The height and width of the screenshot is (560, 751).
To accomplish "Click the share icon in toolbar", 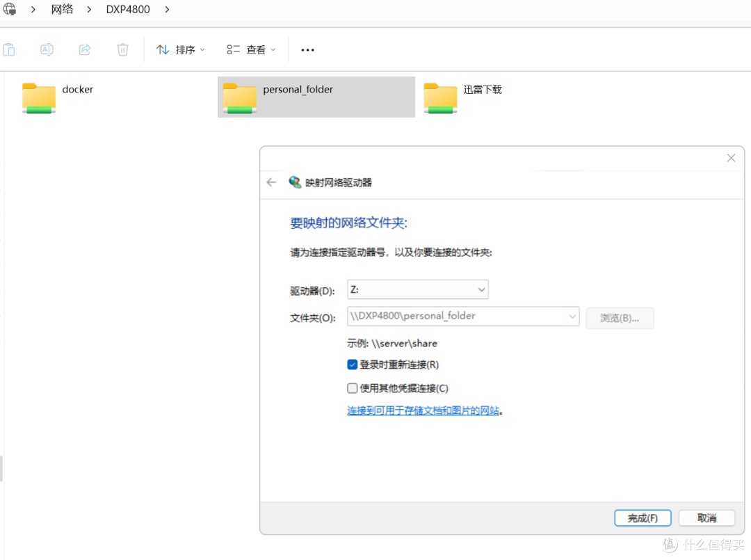I will [x=85, y=50].
